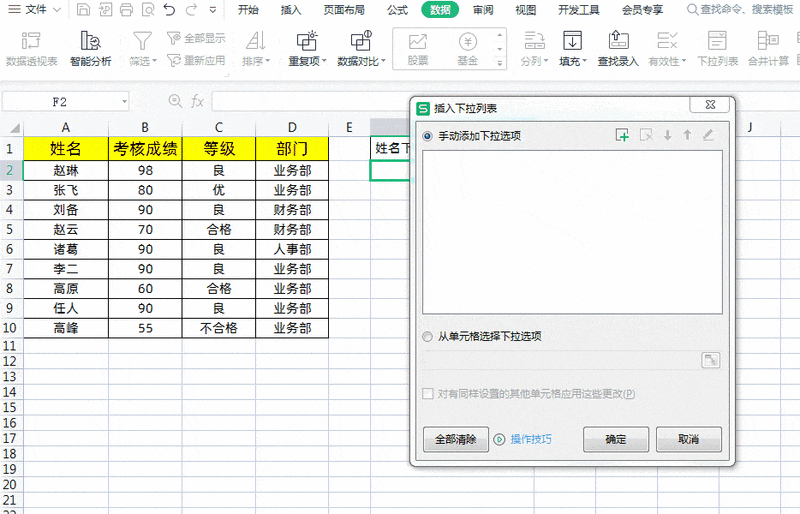Click the range selector icon in dialog
This screenshot has width=800, height=514.
tap(711, 360)
